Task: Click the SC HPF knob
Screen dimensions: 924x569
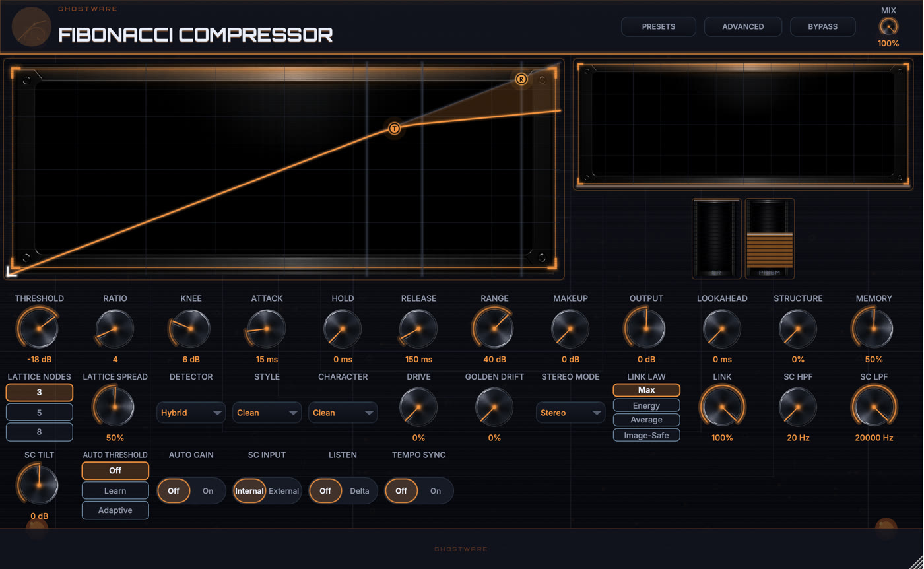Action: 798,407
